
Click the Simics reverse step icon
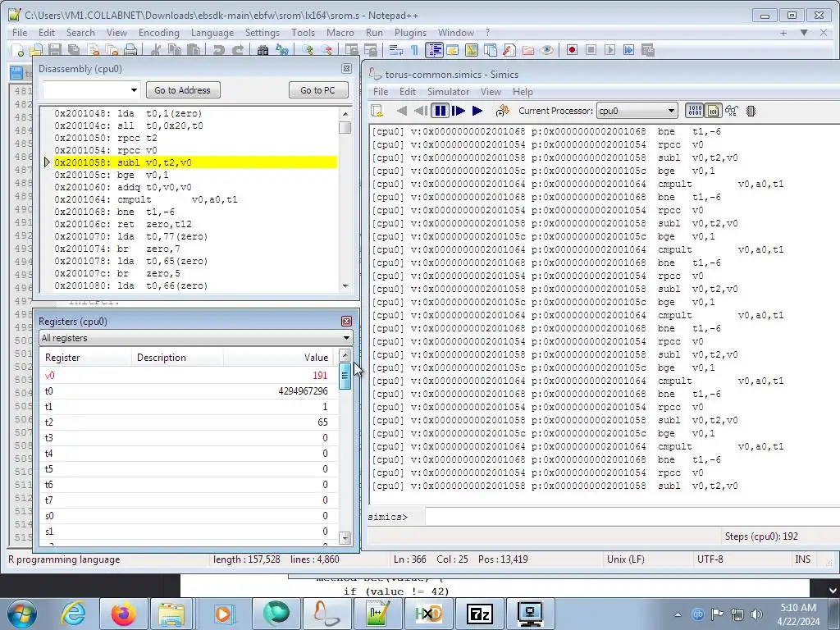pos(421,111)
